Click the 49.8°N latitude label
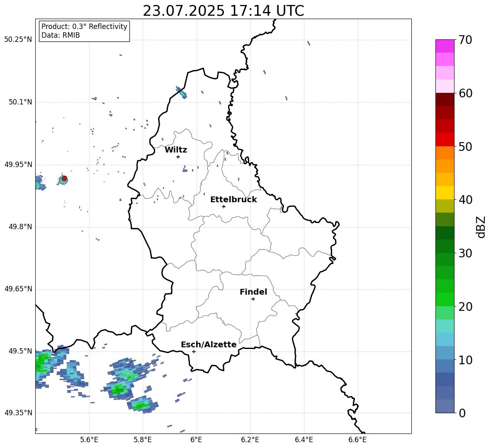Image resolution: width=491 pixels, height=448 pixels. tap(20, 227)
